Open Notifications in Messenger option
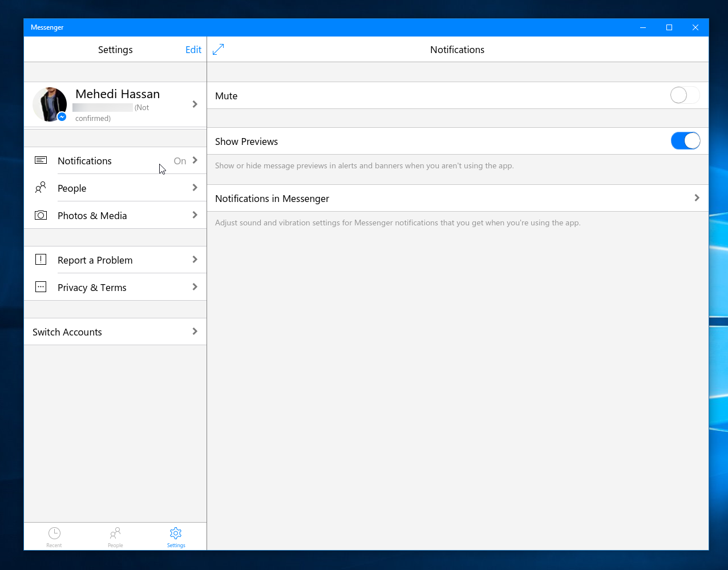The image size is (728, 570). [458, 198]
